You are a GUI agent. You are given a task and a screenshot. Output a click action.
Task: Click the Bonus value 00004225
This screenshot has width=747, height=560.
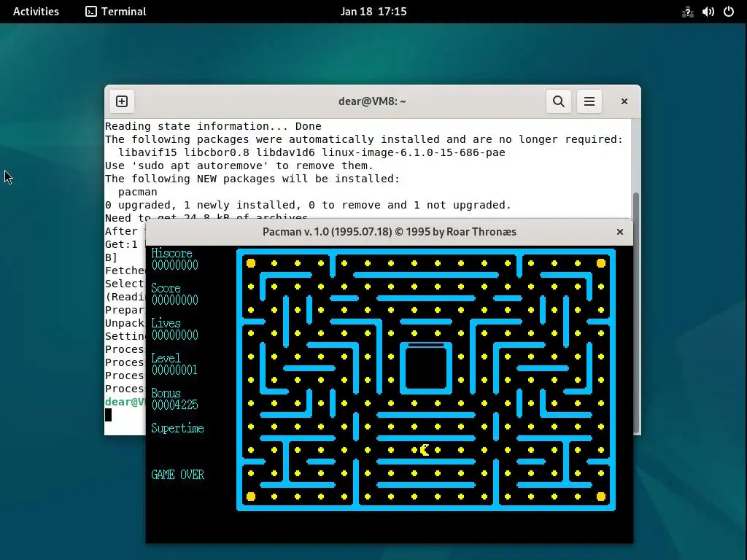point(174,405)
